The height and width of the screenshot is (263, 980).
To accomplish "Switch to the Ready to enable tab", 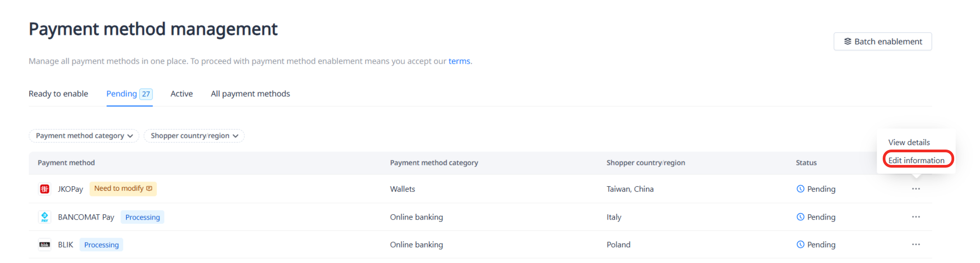I will (58, 94).
